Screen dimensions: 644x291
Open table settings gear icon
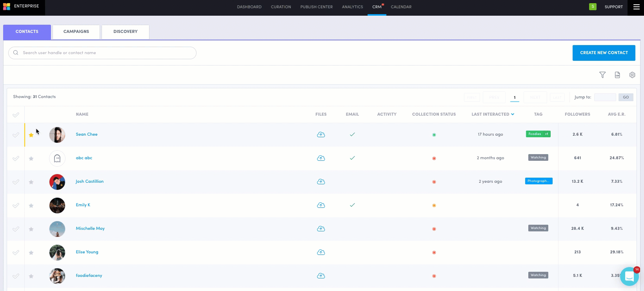coord(632,75)
